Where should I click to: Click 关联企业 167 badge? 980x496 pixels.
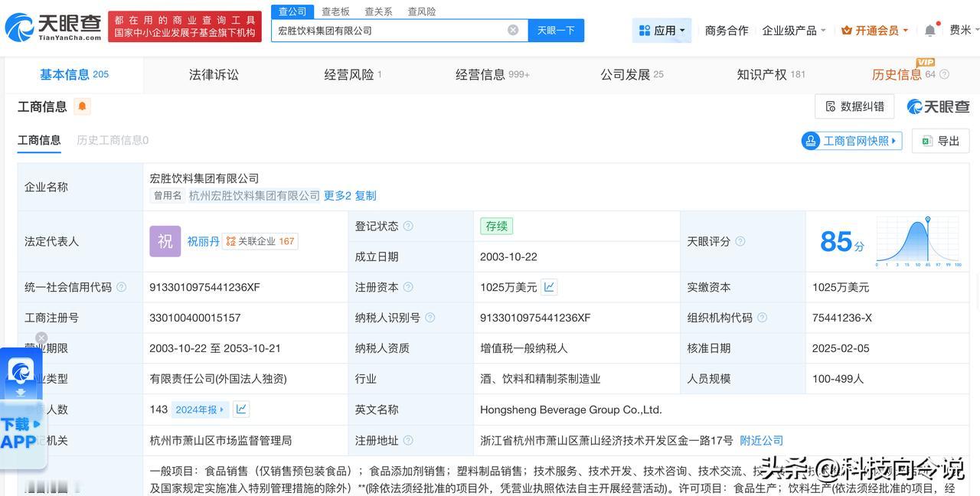[260, 241]
